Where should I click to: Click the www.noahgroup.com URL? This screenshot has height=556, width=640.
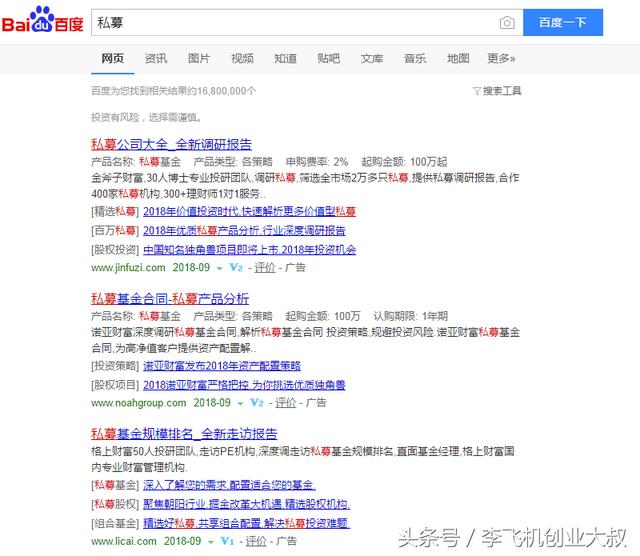139,403
